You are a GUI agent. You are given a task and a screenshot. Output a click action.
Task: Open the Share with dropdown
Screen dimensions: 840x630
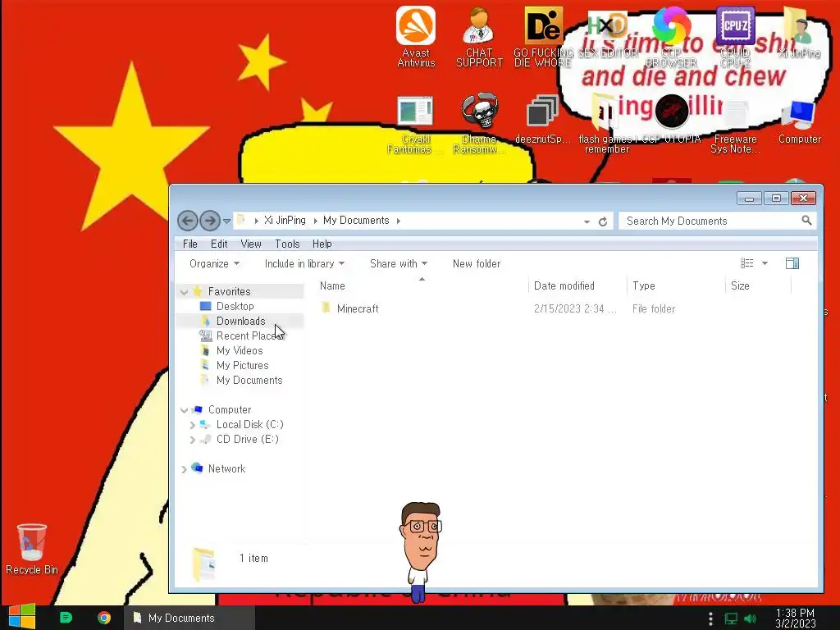[x=399, y=263]
